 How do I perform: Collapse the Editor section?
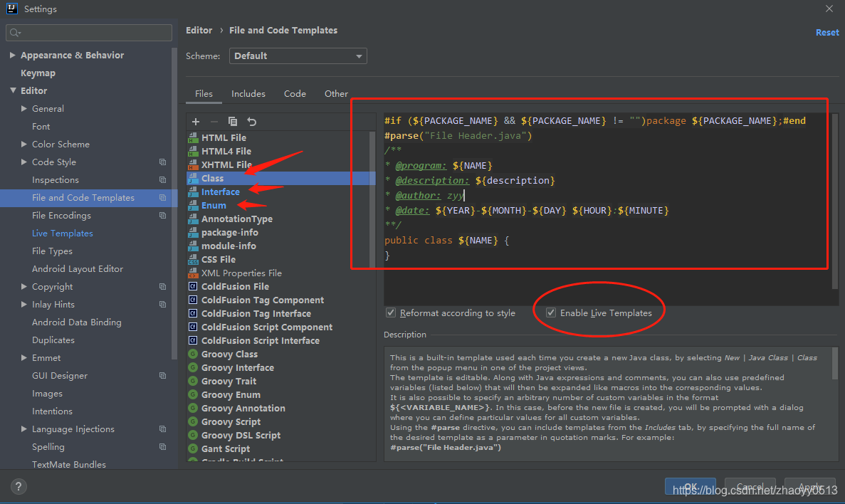click(x=12, y=90)
